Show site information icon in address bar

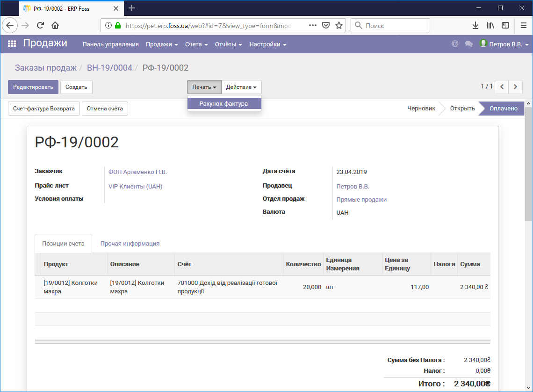coord(108,25)
